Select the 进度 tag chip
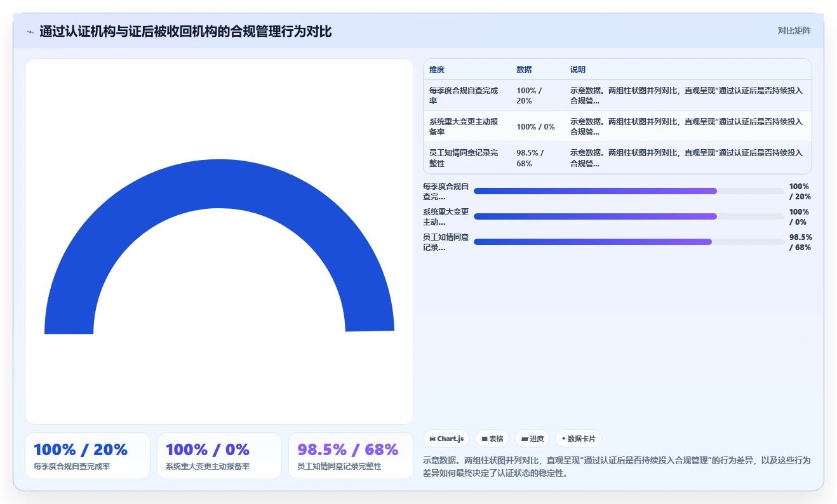The width and height of the screenshot is (837, 504). point(532,439)
